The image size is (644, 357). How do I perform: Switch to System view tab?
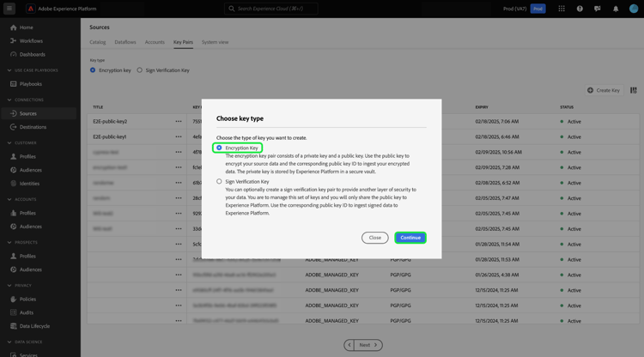pyautogui.click(x=215, y=42)
